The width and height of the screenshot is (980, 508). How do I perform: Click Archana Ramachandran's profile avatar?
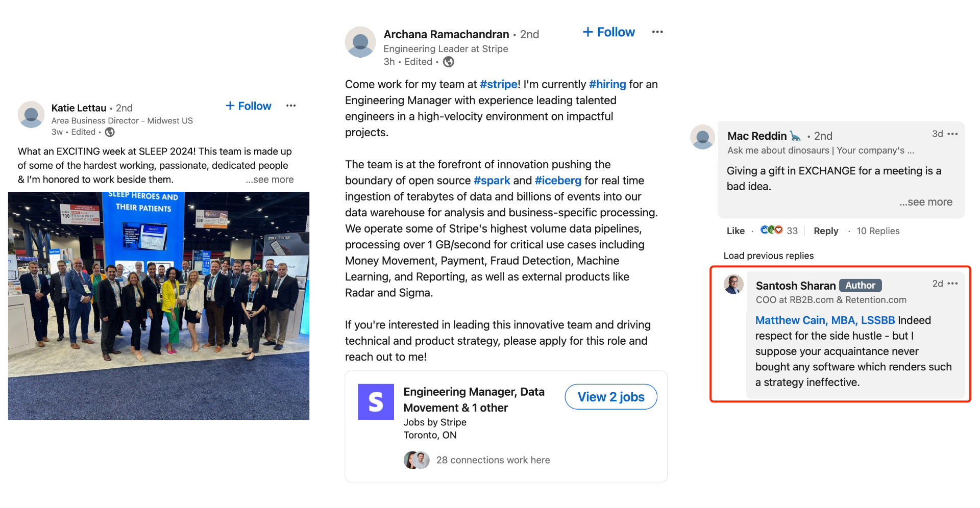(x=360, y=42)
